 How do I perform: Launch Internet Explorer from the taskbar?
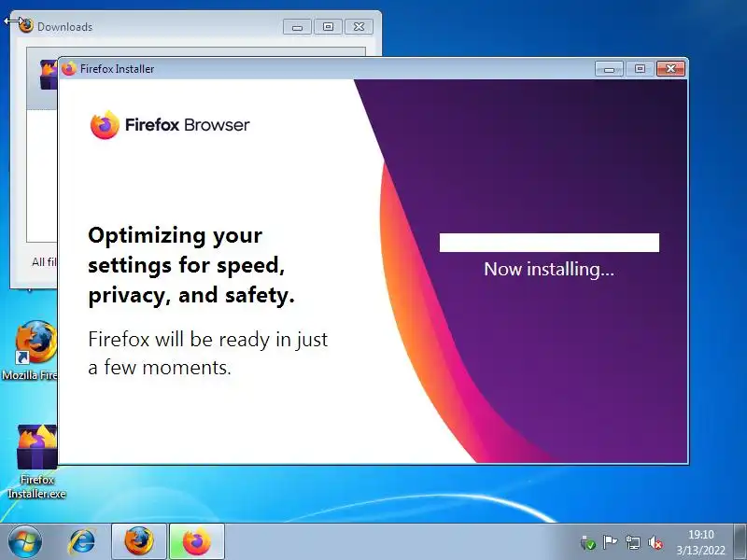[x=82, y=542]
